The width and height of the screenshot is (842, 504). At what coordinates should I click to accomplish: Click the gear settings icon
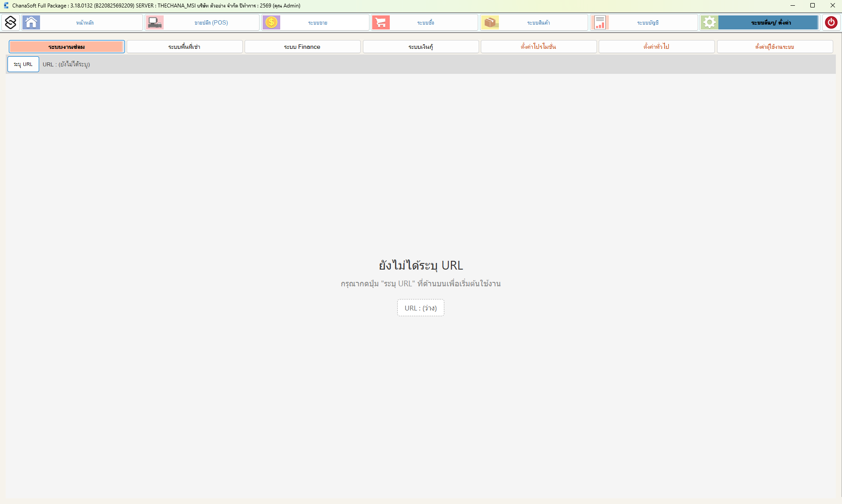[x=710, y=22]
